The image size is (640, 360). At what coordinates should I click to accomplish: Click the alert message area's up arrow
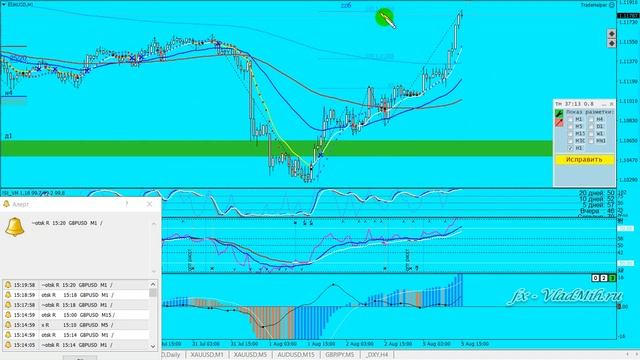click(x=154, y=224)
